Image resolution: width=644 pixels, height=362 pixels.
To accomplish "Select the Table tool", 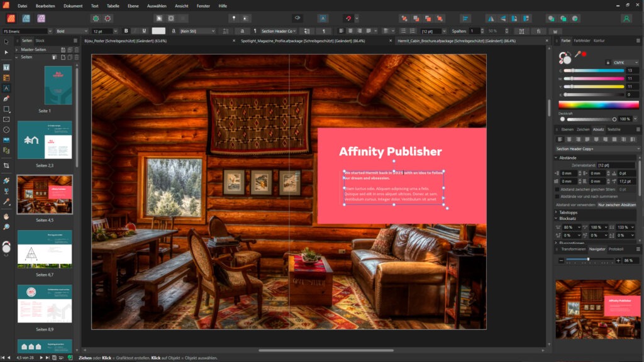I will tap(6, 77).
